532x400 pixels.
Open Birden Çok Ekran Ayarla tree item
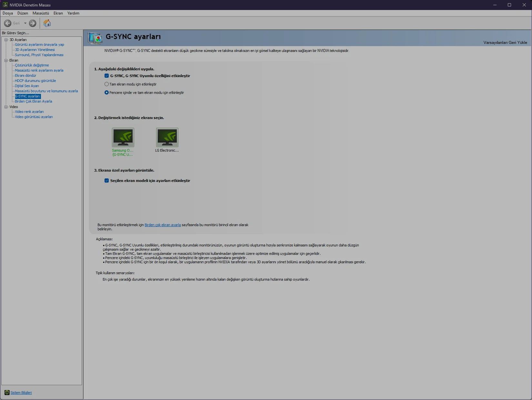click(34, 101)
